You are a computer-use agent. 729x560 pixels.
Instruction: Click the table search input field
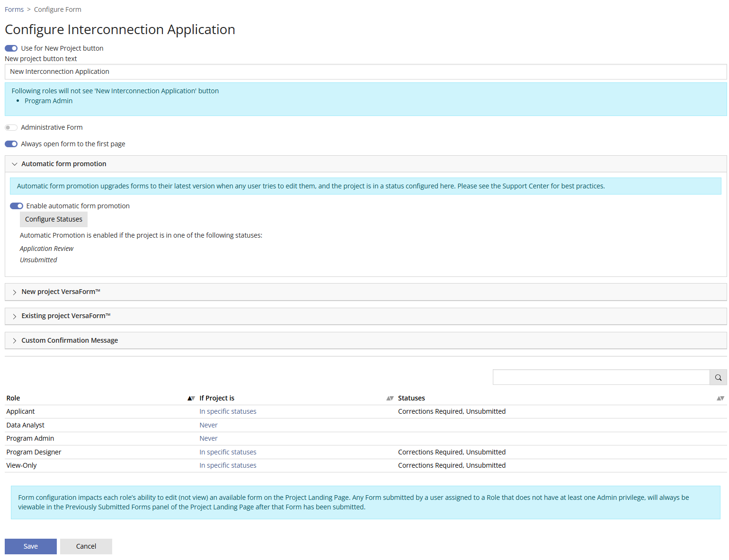pyautogui.click(x=600, y=377)
